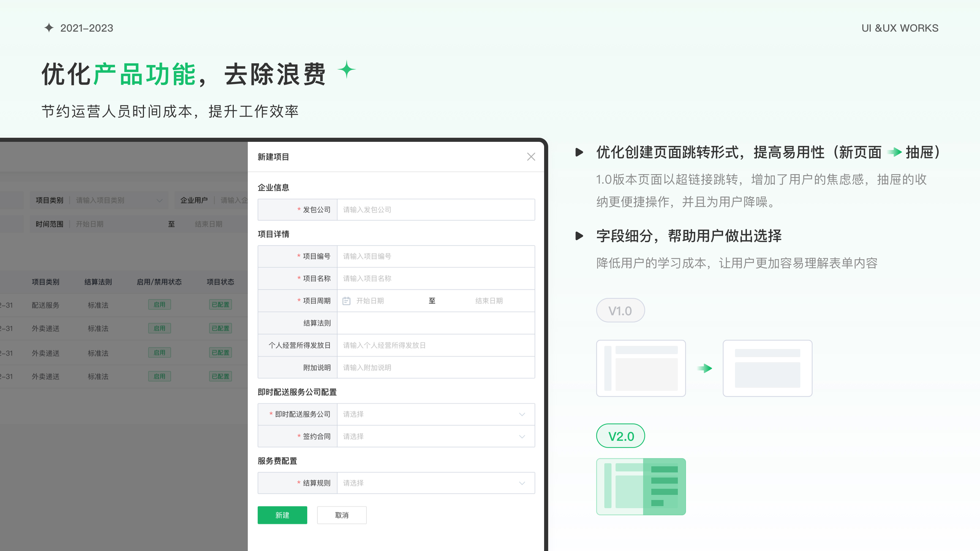Click the empty 结算法则 field
Viewport: 980px width, 551px height.
[436, 323]
